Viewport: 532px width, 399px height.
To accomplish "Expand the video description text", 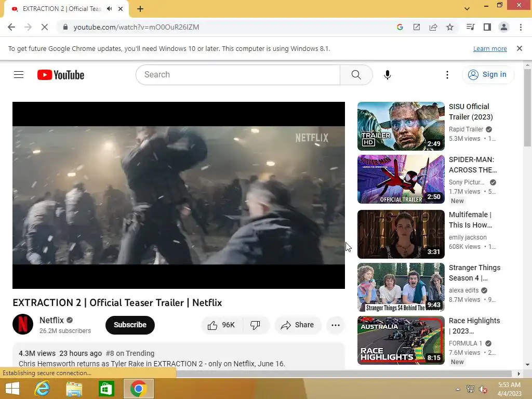I will click(152, 364).
